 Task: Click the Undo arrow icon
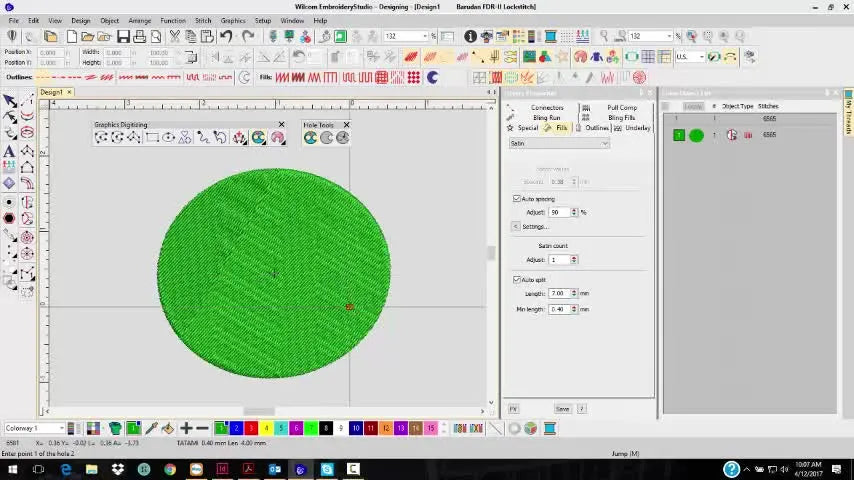click(227, 37)
